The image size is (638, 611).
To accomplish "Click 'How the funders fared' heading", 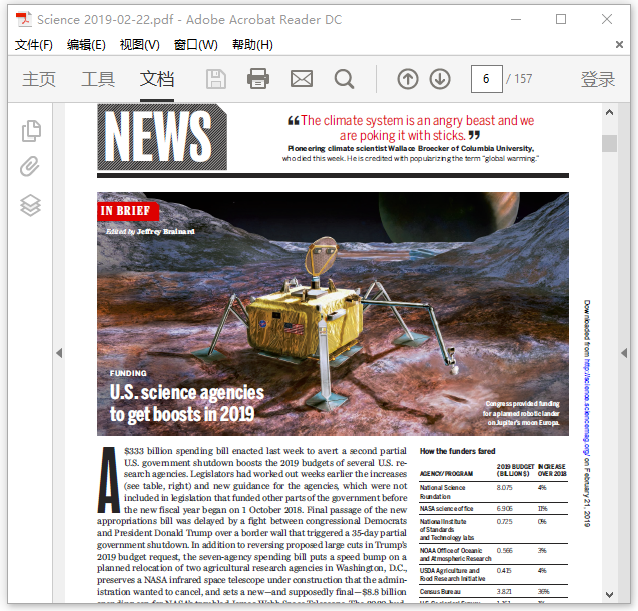I will pos(457,451).
